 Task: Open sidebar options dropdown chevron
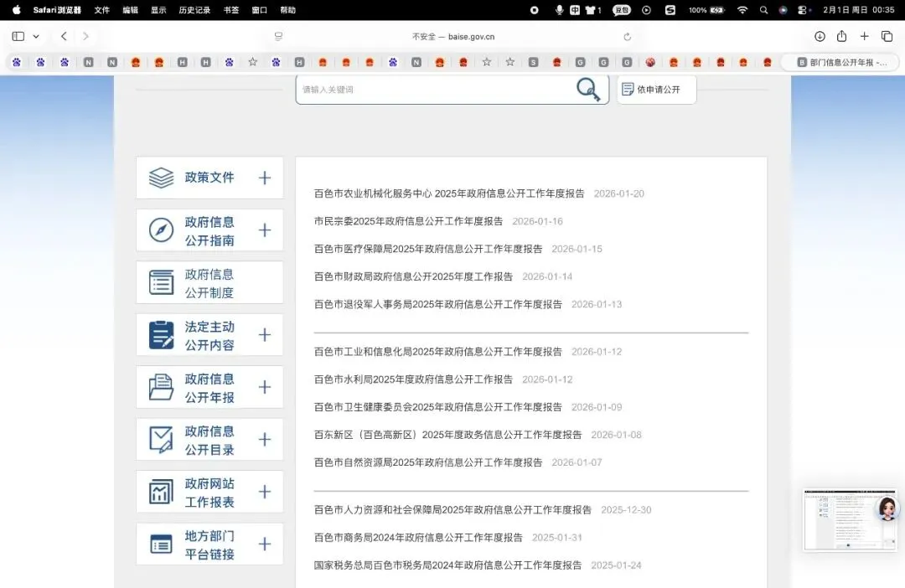36,36
